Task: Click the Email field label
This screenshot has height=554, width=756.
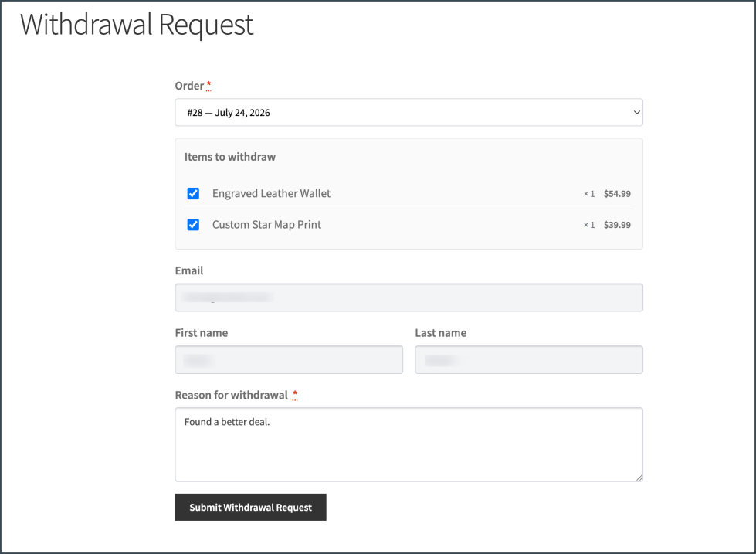Action: tap(189, 270)
